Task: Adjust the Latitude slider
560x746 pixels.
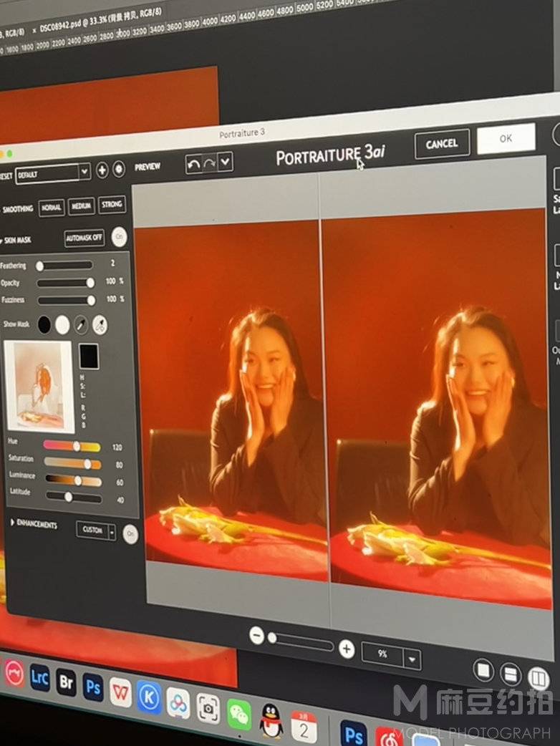Action: coord(74,497)
